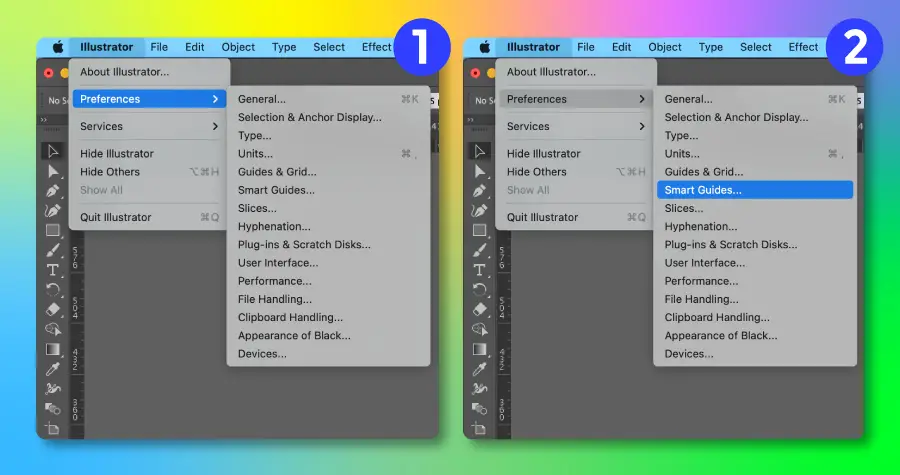The height and width of the screenshot is (475, 900).
Task: Open the Apple menu in right screenshot
Action: pos(485,47)
